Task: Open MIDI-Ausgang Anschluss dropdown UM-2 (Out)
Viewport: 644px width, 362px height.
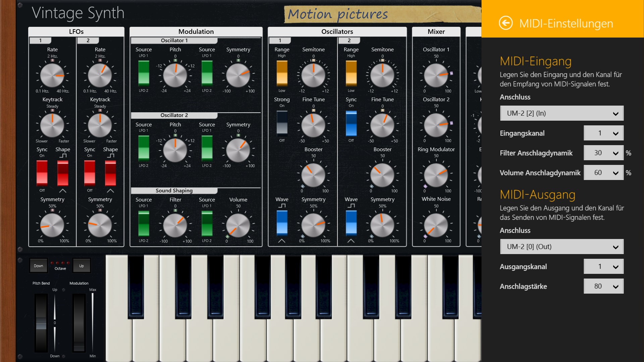Action: click(x=561, y=247)
